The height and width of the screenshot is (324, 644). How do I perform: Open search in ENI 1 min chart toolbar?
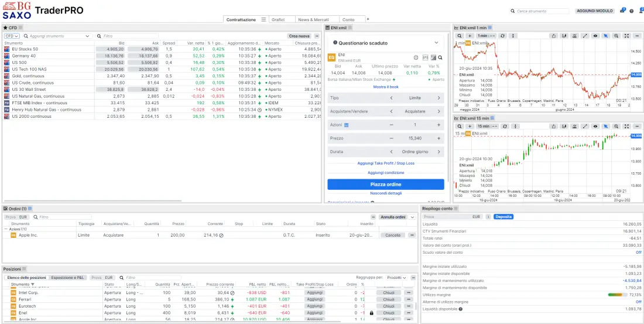(460, 36)
